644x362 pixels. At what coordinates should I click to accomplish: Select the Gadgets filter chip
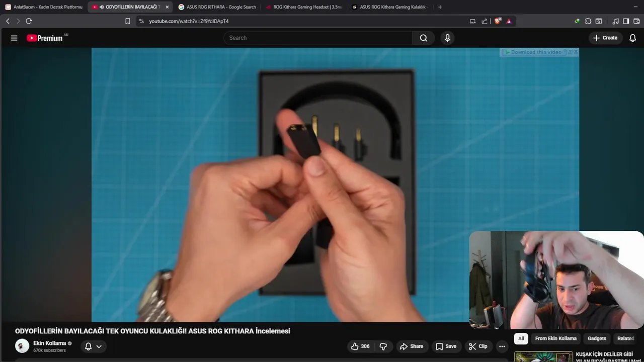[x=597, y=338]
